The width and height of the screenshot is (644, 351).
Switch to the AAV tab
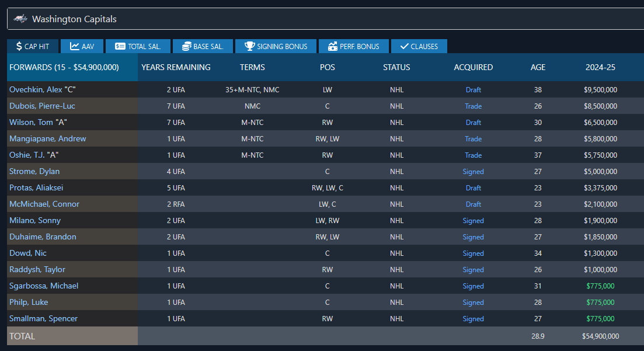(82, 46)
